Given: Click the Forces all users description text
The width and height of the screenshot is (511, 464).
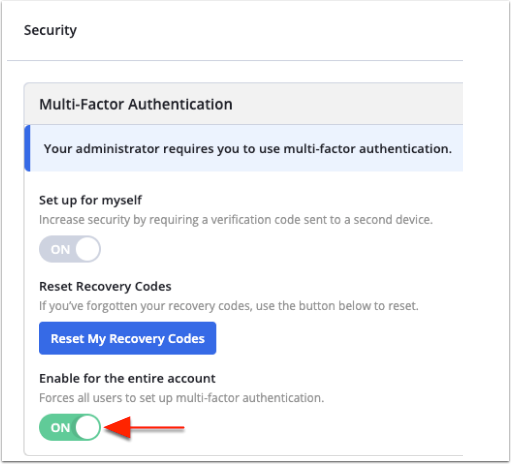Looking at the screenshot, I should click(181, 398).
